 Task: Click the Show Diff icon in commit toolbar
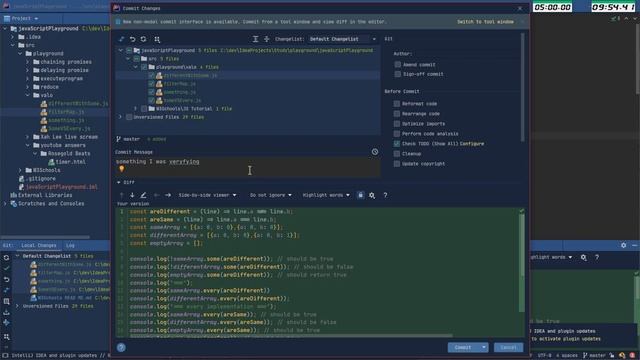(122, 39)
